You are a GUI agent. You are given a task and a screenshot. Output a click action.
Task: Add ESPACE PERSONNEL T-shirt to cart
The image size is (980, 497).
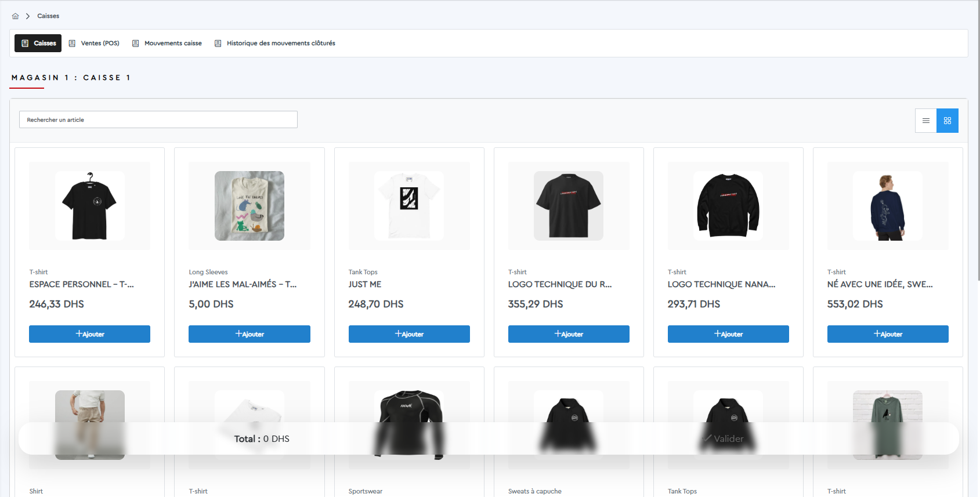coord(89,334)
